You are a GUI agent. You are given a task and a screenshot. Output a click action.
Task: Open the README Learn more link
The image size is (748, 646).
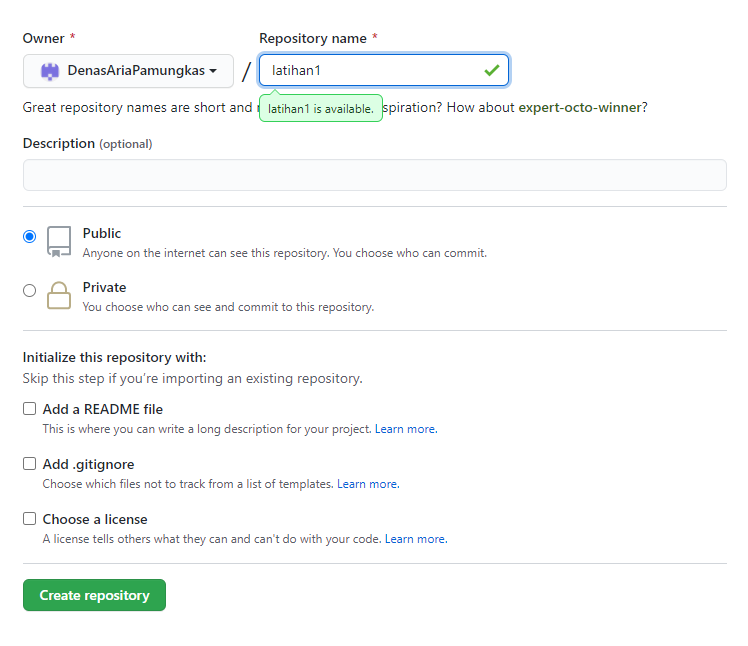point(406,429)
